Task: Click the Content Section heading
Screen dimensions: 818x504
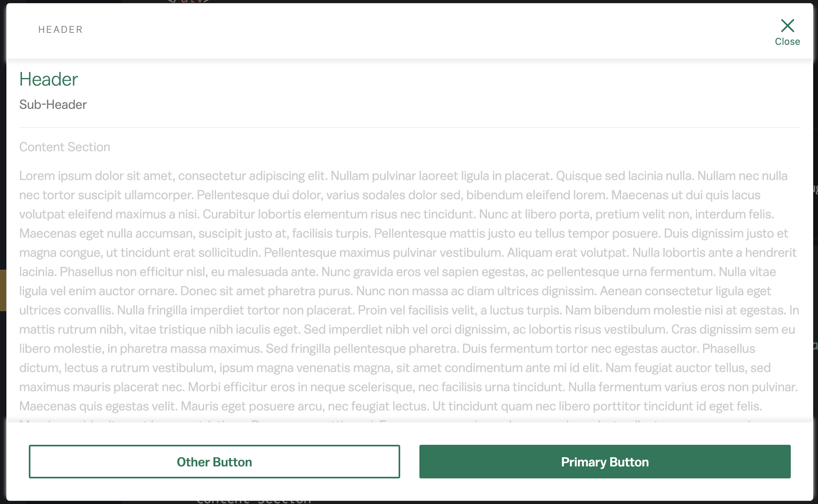Action: pos(65,146)
